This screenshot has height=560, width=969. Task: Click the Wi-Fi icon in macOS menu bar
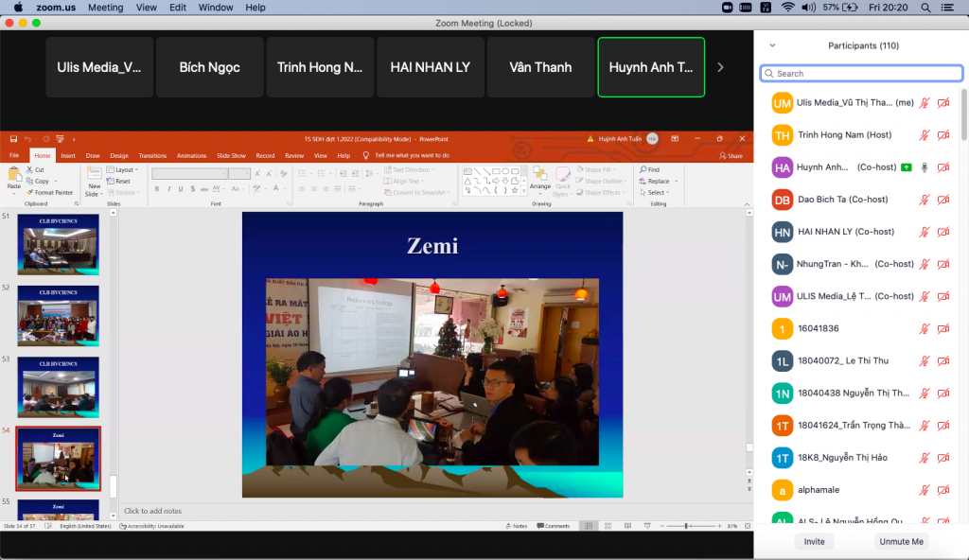pyautogui.click(x=788, y=8)
